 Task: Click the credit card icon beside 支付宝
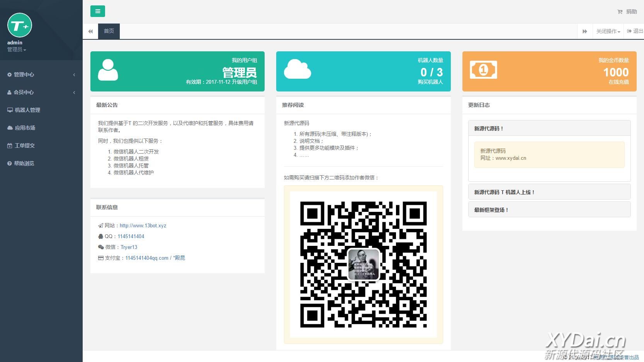(101, 258)
